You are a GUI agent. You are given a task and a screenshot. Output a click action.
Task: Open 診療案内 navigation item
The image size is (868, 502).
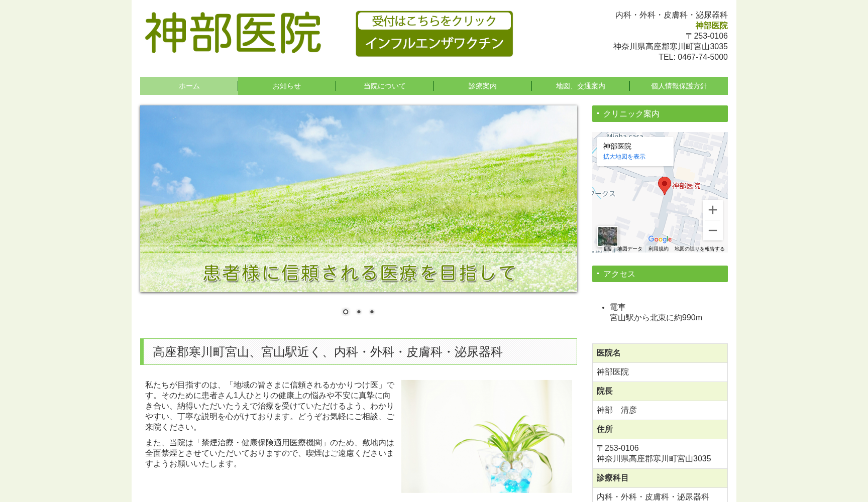[x=483, y=86]
